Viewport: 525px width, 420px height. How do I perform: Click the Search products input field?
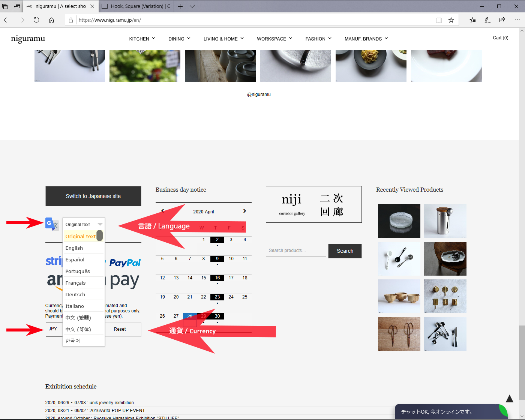click(296, 250)
